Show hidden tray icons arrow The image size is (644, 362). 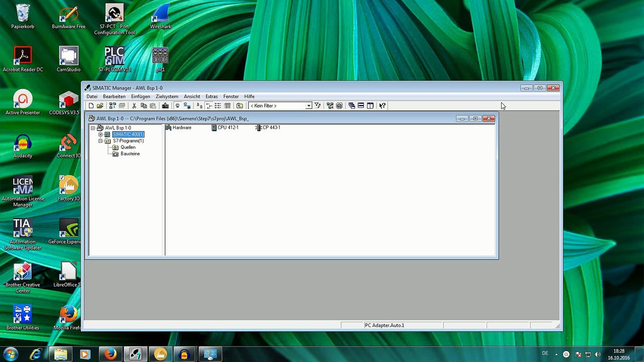coord(556,354)
